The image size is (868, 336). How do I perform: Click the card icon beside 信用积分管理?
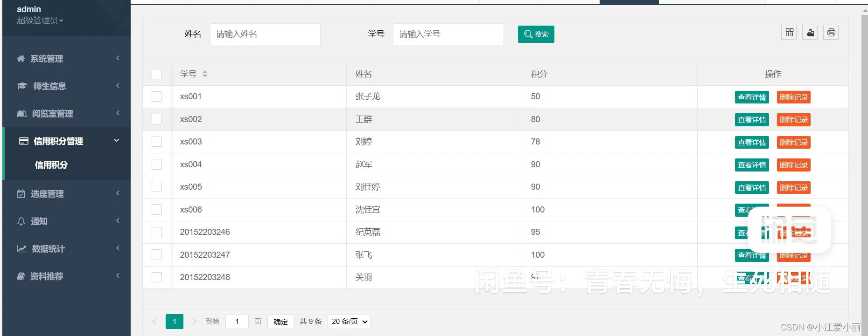tap(24, 141)
